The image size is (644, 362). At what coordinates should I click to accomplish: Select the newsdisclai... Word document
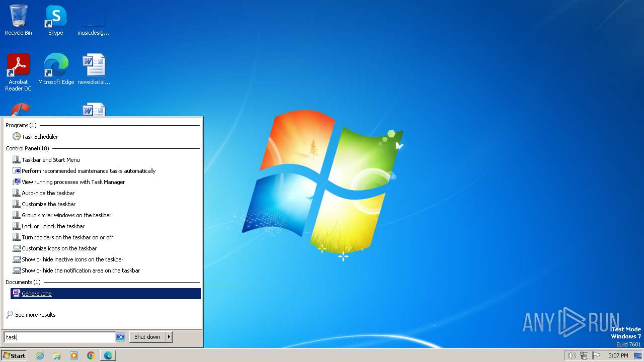pyautogui.click(x=94, y=69)
